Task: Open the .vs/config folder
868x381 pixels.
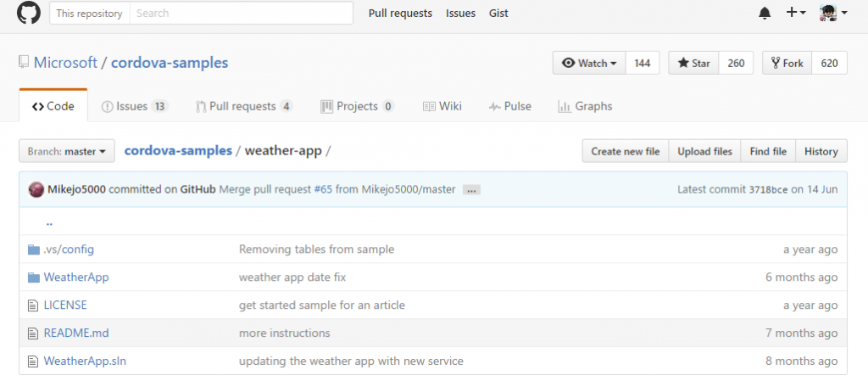Action: point(69,249)
